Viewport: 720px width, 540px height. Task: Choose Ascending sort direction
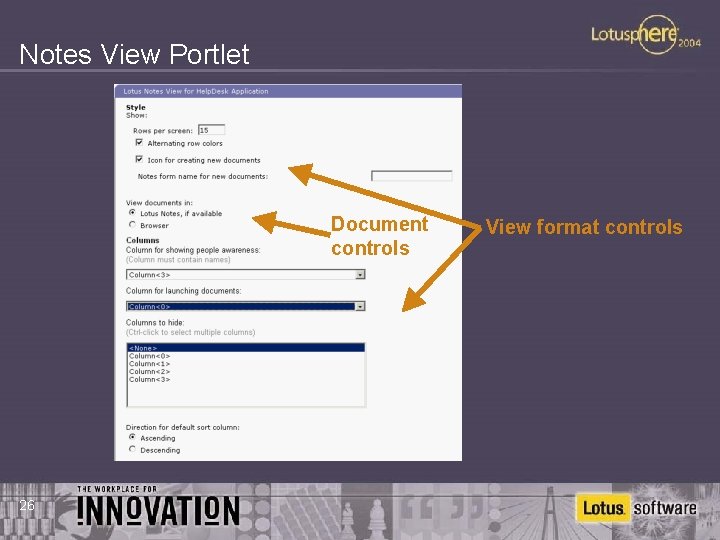(x=132, y=438)
